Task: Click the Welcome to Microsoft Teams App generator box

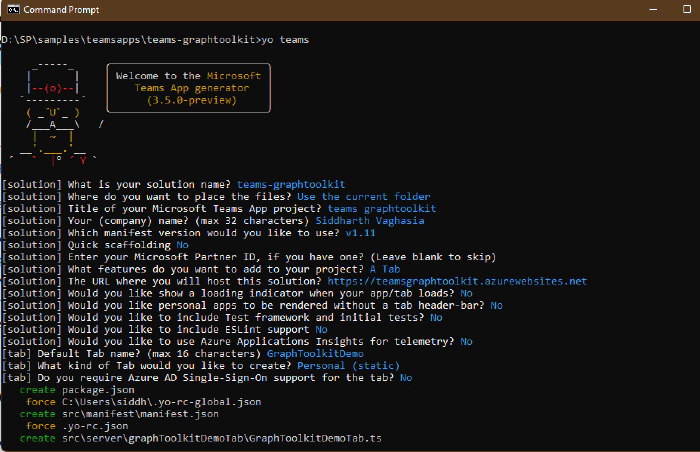Action: 188,88
